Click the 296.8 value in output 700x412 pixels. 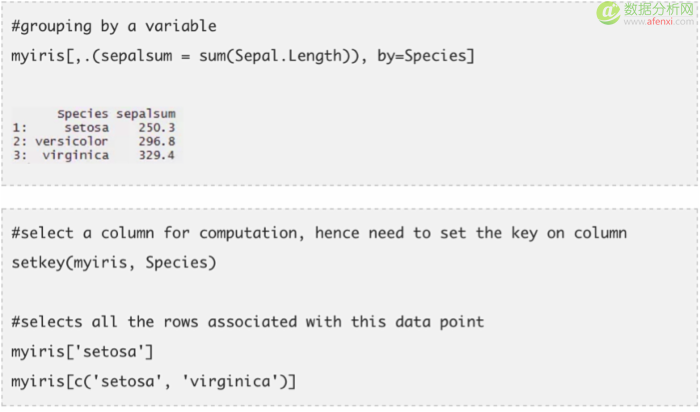tap(157, 141)
